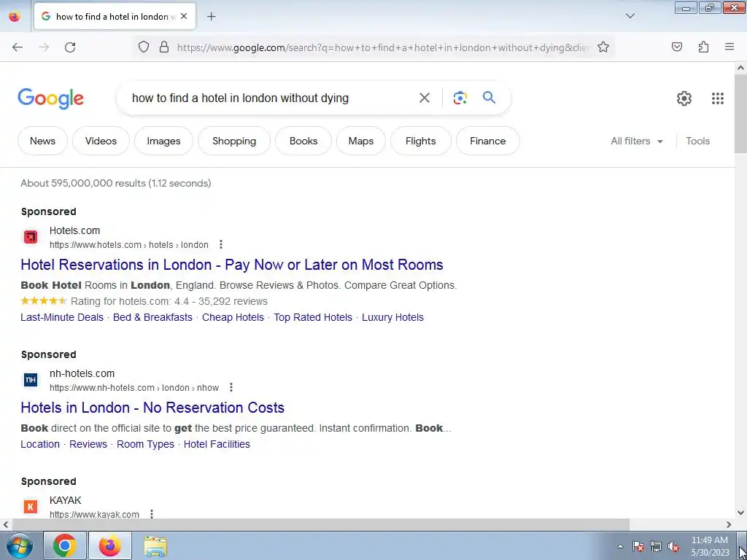This screenshot has width=747, height=560.
Task: Open Hotel Facilities sitelink
Action: point(217,444)
